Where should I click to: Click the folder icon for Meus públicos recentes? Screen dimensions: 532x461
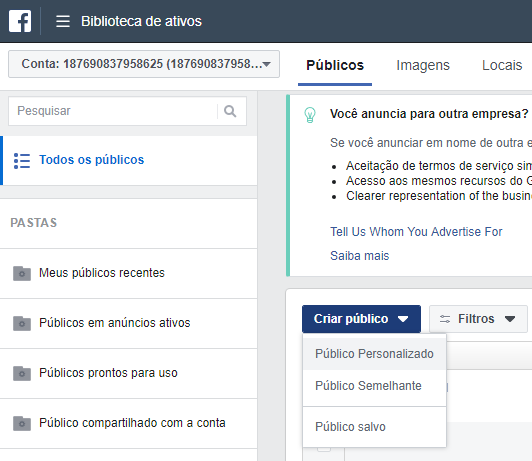pos(22,273)
